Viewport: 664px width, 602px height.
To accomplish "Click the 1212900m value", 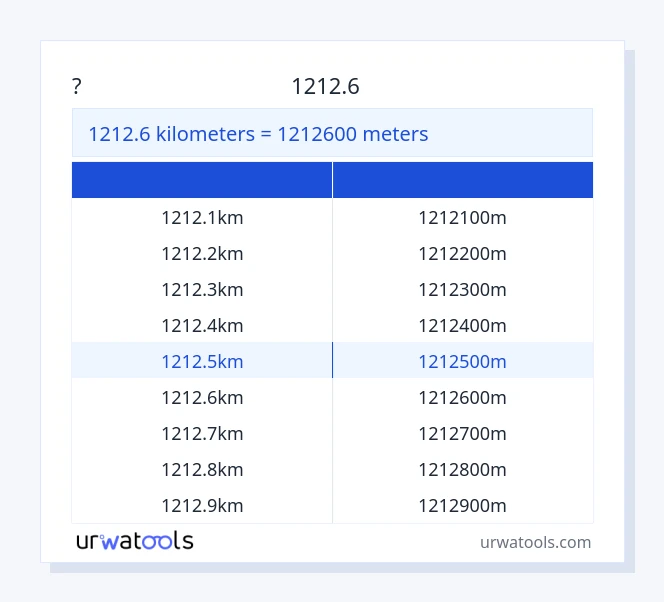I will pos(462,505).
